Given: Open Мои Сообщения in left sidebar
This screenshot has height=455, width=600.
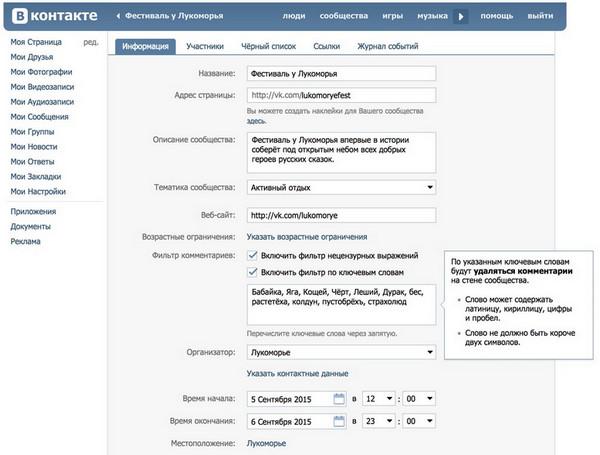Looking at the screenshot, I should point(40,117).
